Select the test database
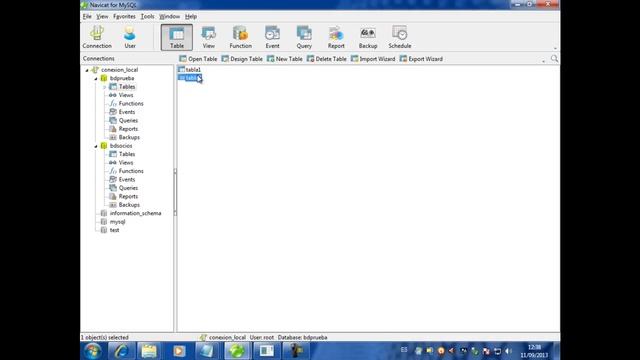The height and width of the screenshot is (360, 640). click(114, 230)
